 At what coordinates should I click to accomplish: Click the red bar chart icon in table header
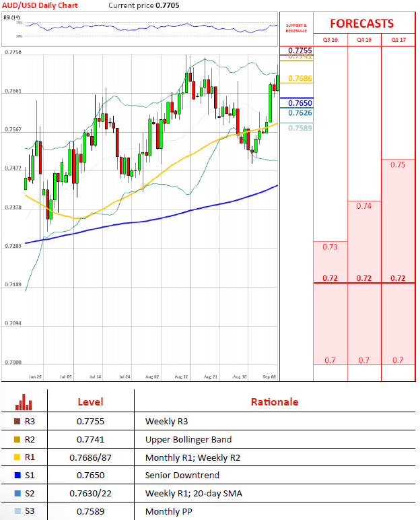24,402
